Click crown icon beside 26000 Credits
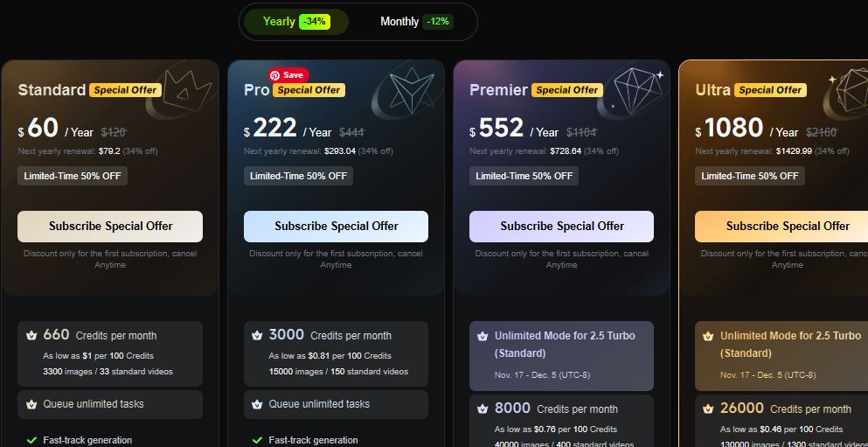 pos(709,409)
